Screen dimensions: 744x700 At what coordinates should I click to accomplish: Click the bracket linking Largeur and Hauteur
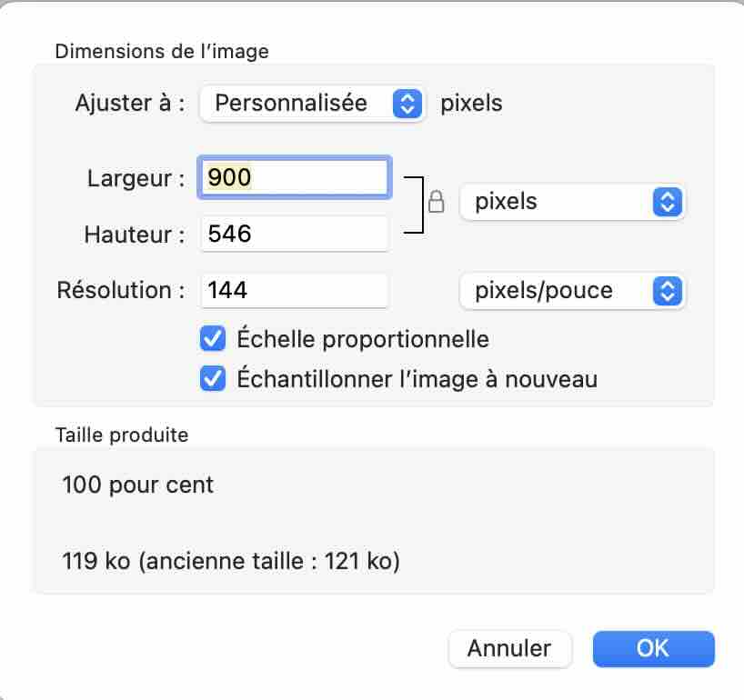tap(414, 205)
